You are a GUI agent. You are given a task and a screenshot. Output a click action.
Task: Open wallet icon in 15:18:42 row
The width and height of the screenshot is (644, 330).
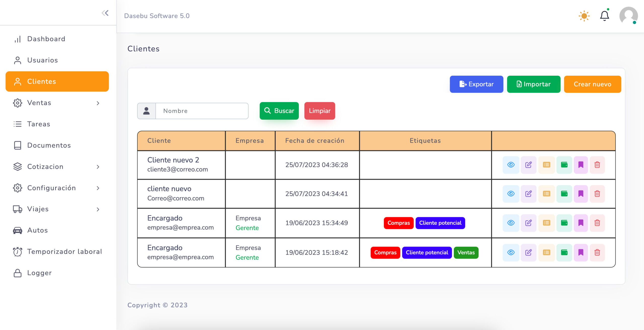coord(564,253)
